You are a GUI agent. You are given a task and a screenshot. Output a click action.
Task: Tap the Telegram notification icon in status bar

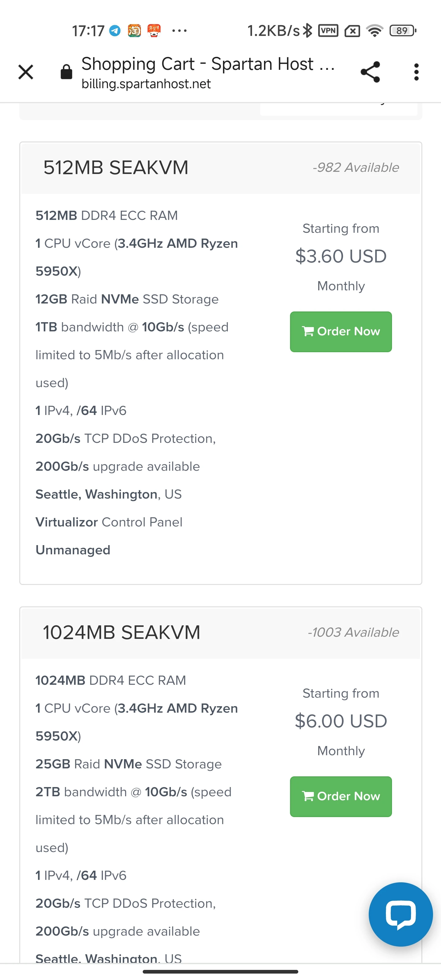(115, 30)
